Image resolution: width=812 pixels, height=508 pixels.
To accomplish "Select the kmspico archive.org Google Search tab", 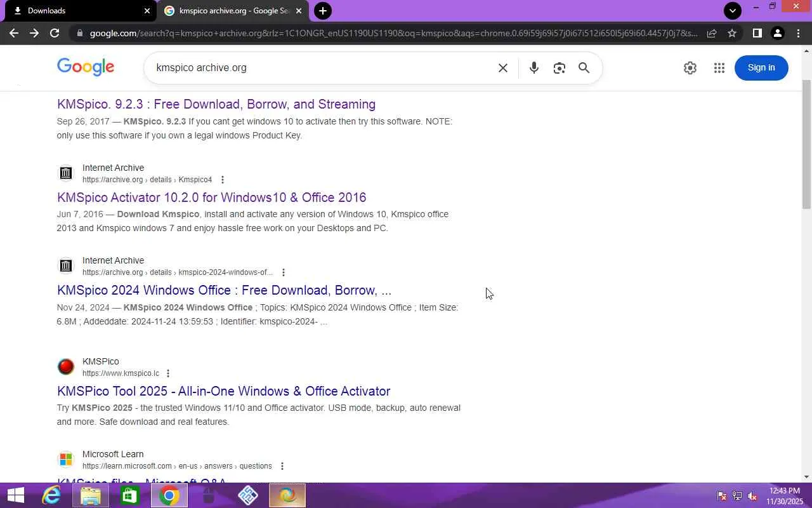I will tap(233, 11).
